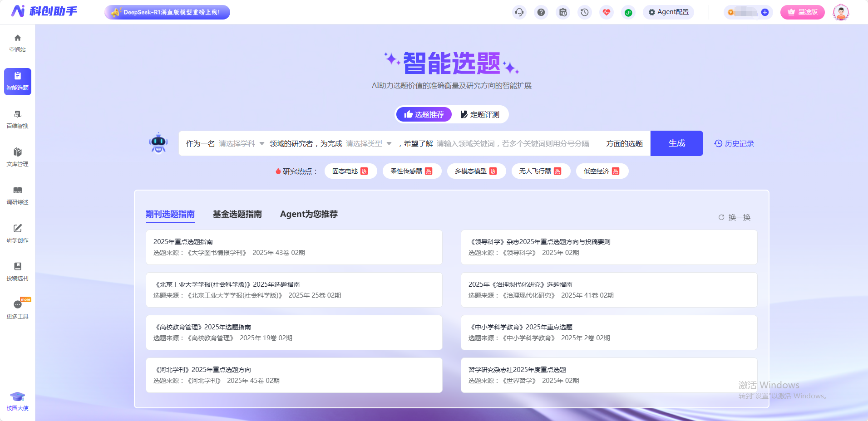
Task: Open 2025年《治理现代化研究》选题指南 card
Action: coord(609,290)
